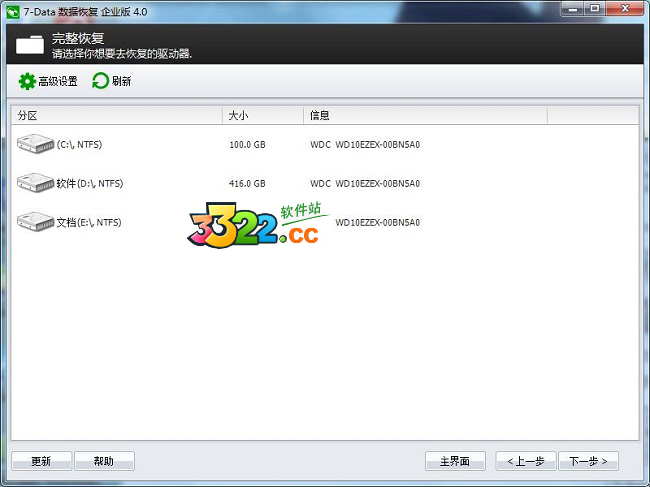Select the 软件(D:\, NTFS) partition text
This screenshot has width=650, height=487.
(x=90, y=183)
